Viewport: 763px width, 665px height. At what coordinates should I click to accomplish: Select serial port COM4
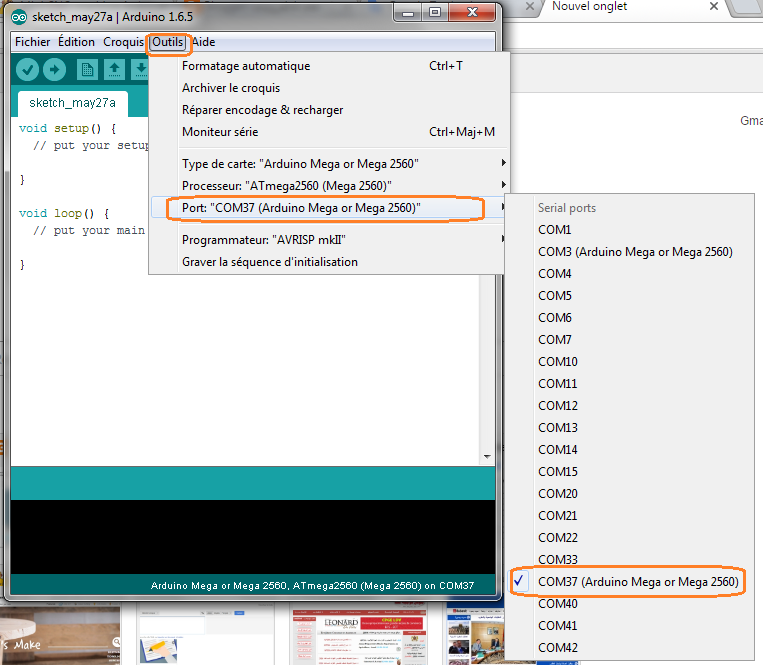tap(630, 273)
